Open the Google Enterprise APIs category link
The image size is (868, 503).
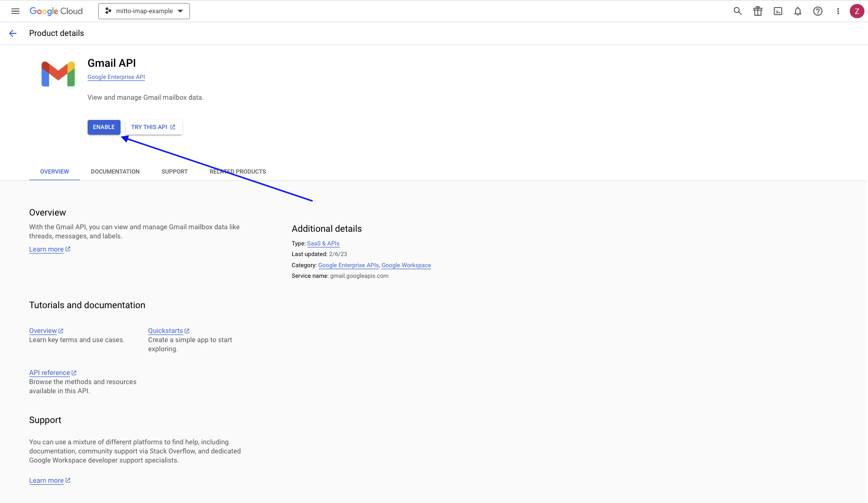pyautogui.click(x=348, y=265)
